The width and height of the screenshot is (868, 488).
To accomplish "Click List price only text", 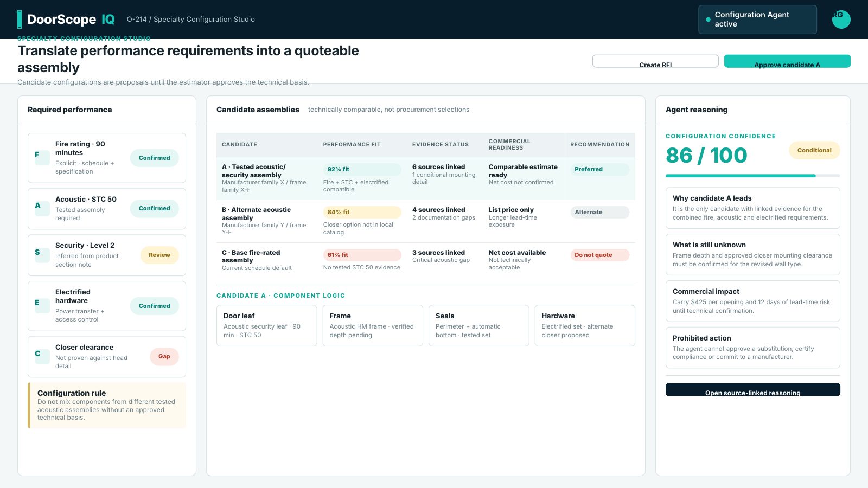I will [511, 210].
